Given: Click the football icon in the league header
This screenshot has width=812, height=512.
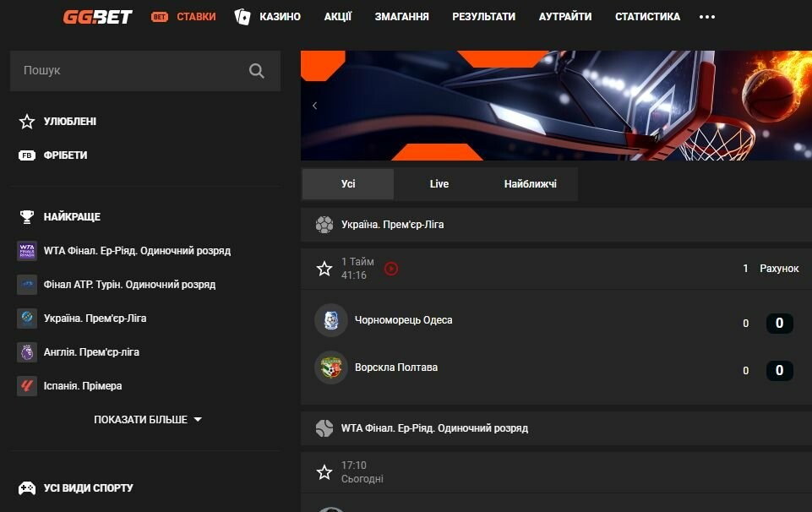Looking at the screenshot, I should 324,225.
